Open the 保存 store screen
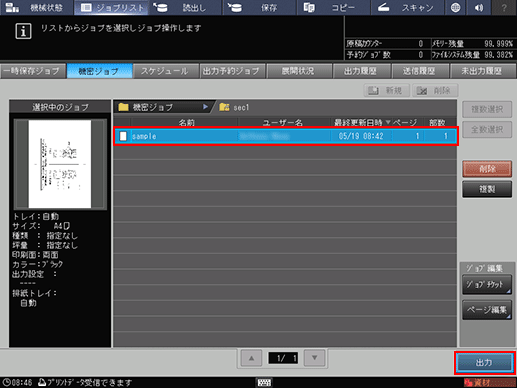 pyautogui.click(x=260, y=7)
